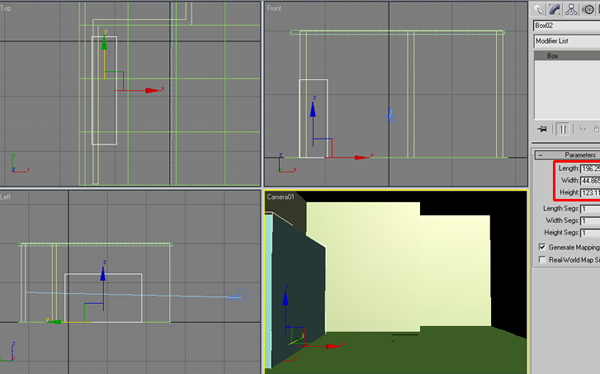Click the Top viewport label

pos(6,8)
